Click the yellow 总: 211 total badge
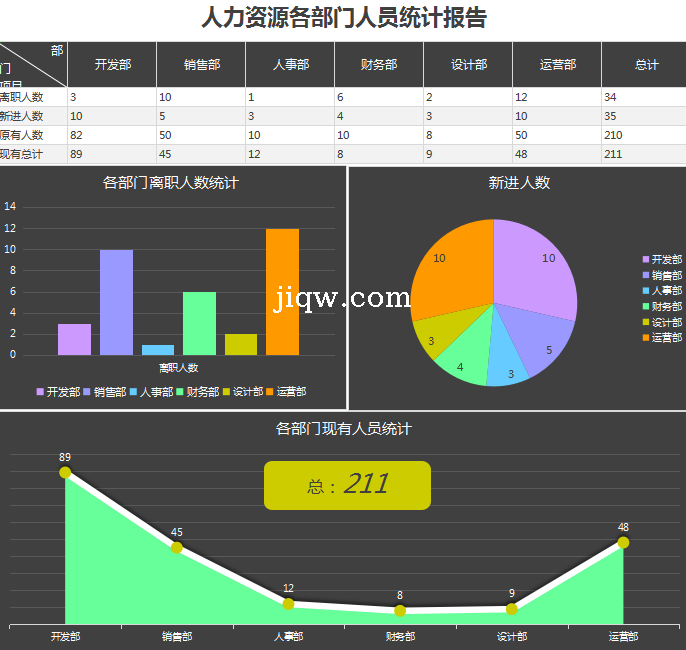Viewport: 686px width, 650px height. 347,485
